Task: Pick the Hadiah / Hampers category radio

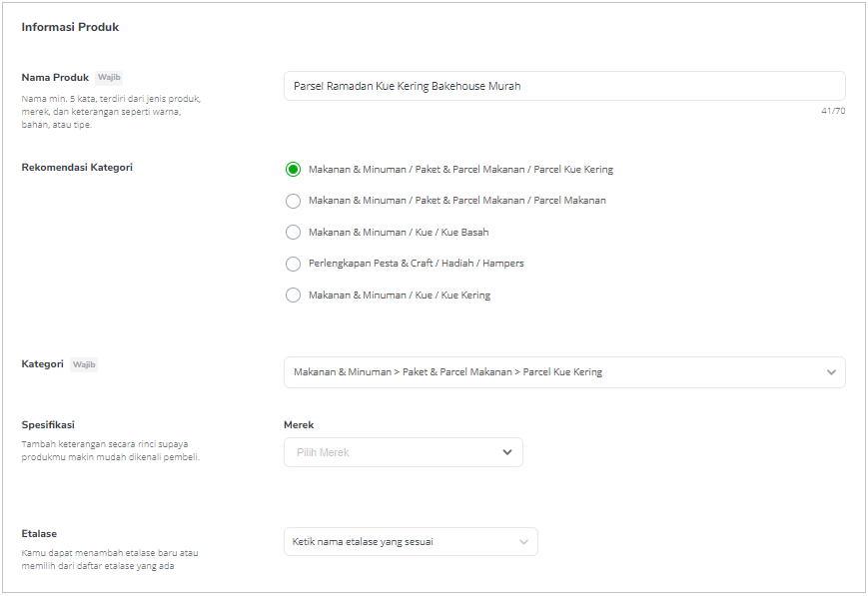Action: click(x=293, y=264)
